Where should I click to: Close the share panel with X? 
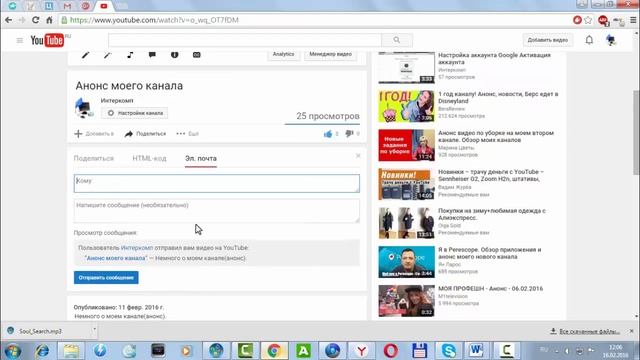coord(358,156)
